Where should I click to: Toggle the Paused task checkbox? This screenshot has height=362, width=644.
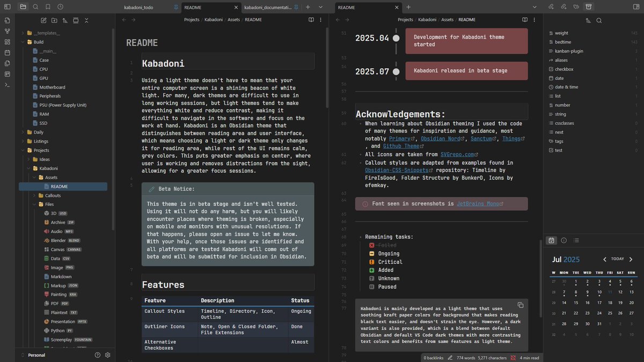coord(372,287)
